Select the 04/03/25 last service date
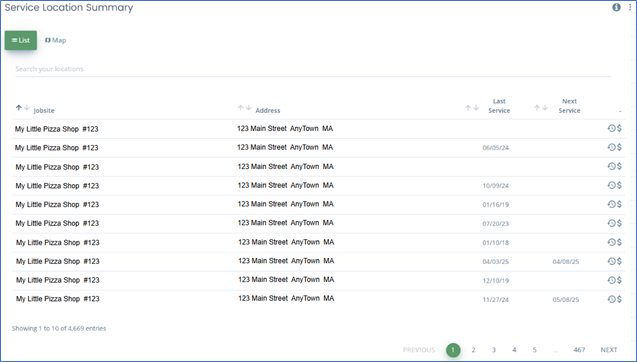Viewport: 637px width, 362px height. 496,262
